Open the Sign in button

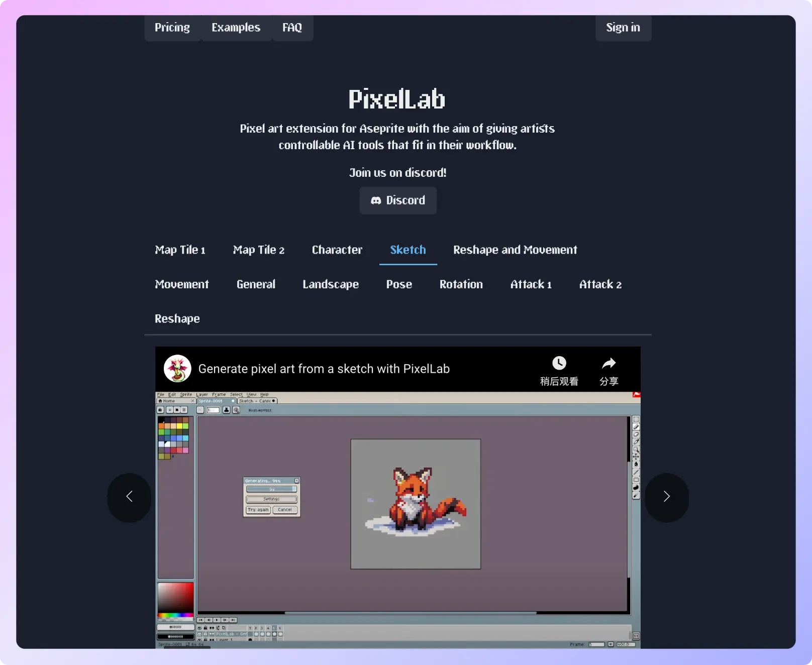tap(623, 28)
